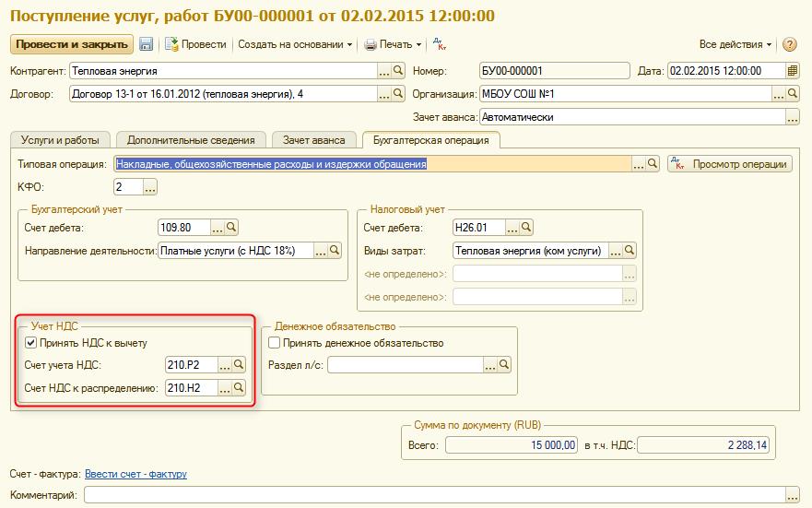Click select button for Счет НДС к распределению
The image size is (812, 508).
click(224, 387)
